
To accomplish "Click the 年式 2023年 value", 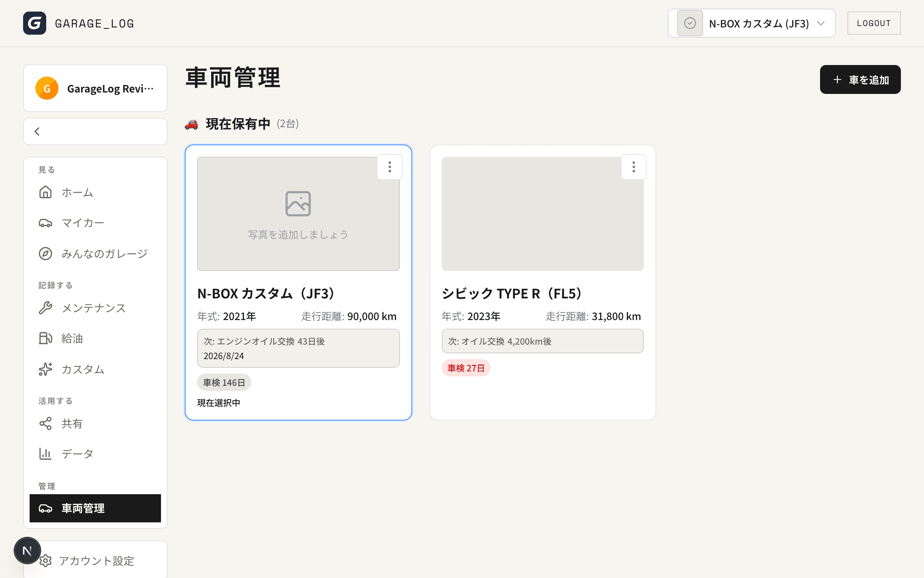I will click(484, 316).
